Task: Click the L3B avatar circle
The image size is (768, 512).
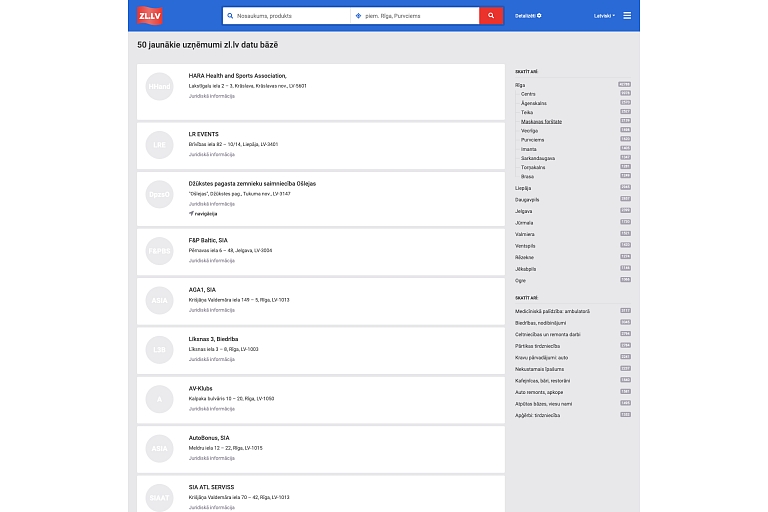Action: point(159,350)
